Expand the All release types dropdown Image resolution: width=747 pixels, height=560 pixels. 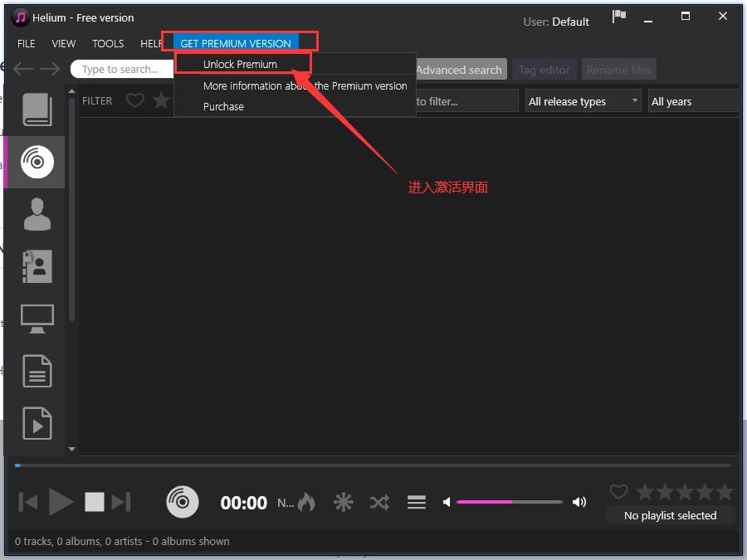click(x=583, y=101)
